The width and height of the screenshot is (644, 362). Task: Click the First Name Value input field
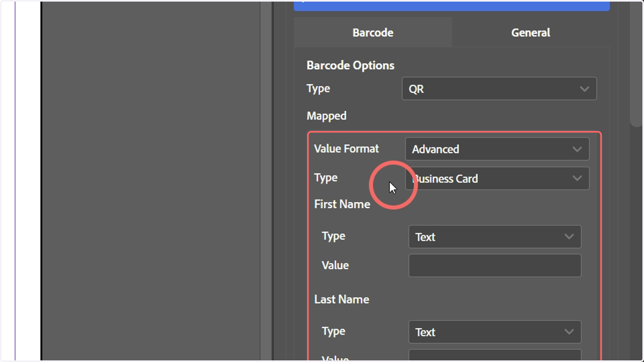[495, 265]
